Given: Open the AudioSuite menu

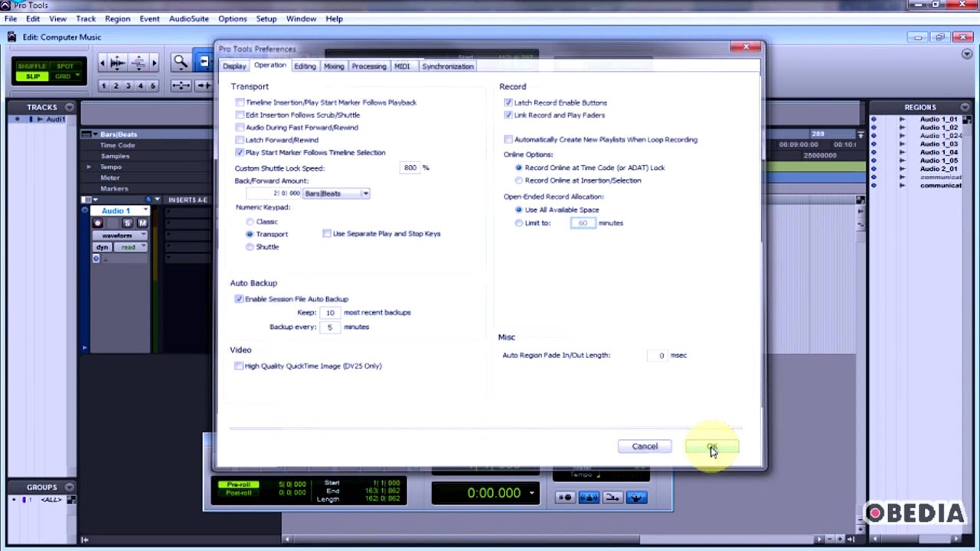Looking at the screenshot, I should tap(188, 18).
